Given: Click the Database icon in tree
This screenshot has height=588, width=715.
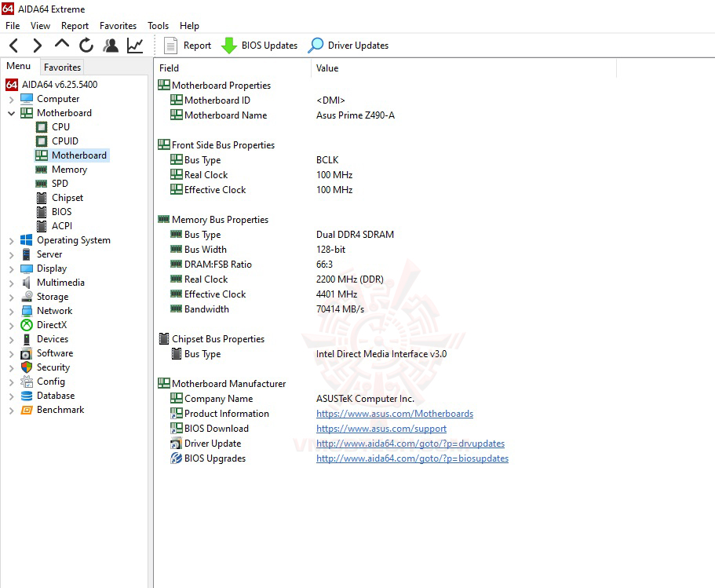Looking at the screenshot, I should pyautogui.click(x=27, y=396).
